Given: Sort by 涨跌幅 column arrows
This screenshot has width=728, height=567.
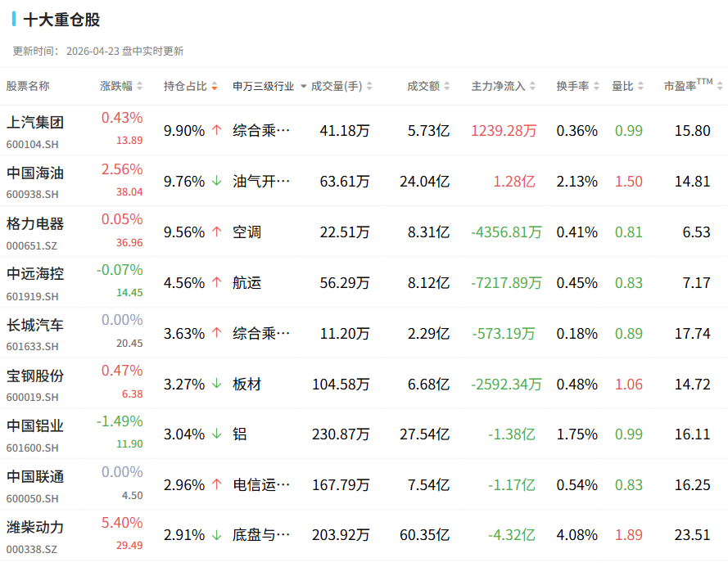Looking at the screenshot, I should tap(140, 86).
